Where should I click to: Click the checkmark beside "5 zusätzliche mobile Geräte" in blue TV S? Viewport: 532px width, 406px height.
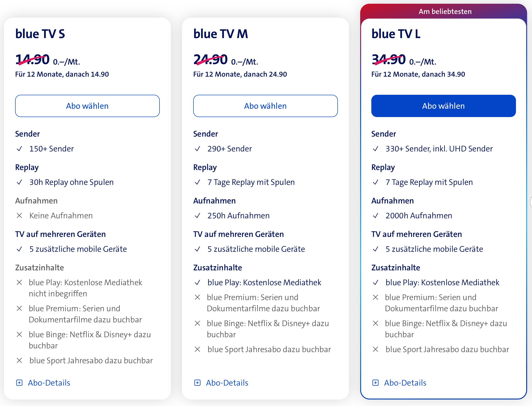20,249
